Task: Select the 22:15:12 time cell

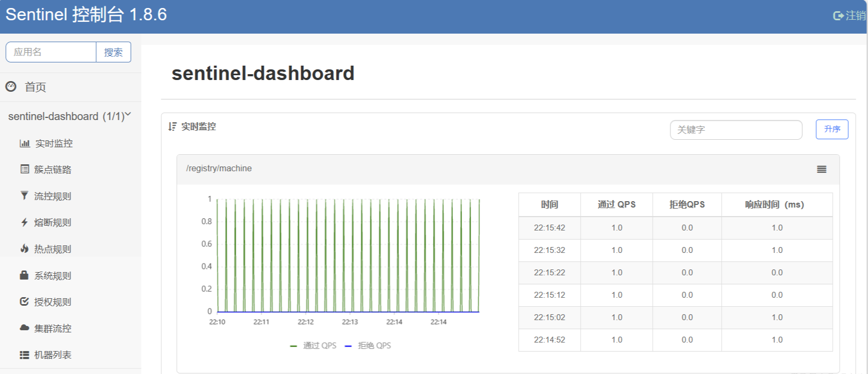Action: pyautogui.click(x=550, y=295)
